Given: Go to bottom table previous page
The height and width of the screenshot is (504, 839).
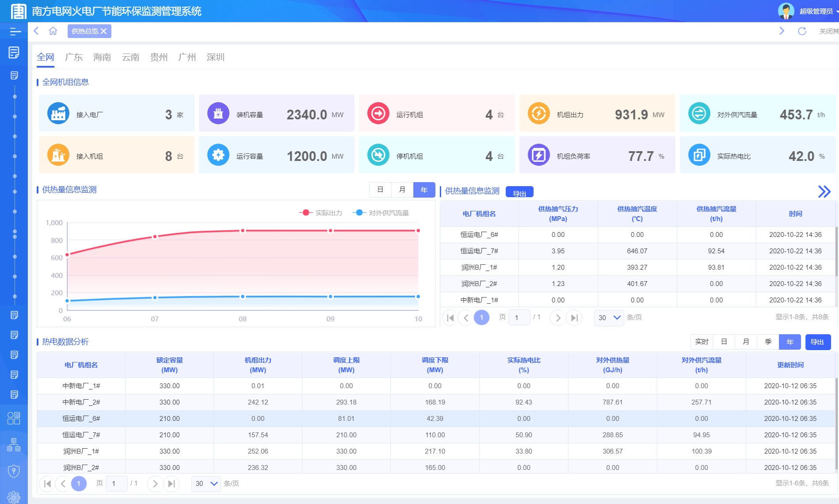Looking at the screenshot, I should point(63,484).
